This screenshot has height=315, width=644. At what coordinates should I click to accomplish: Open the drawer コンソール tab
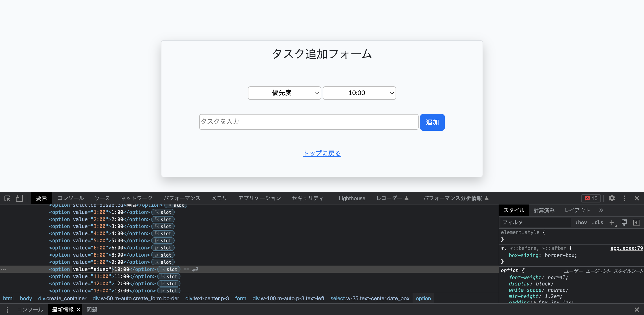pyautogui.click(x=30, y=309)
